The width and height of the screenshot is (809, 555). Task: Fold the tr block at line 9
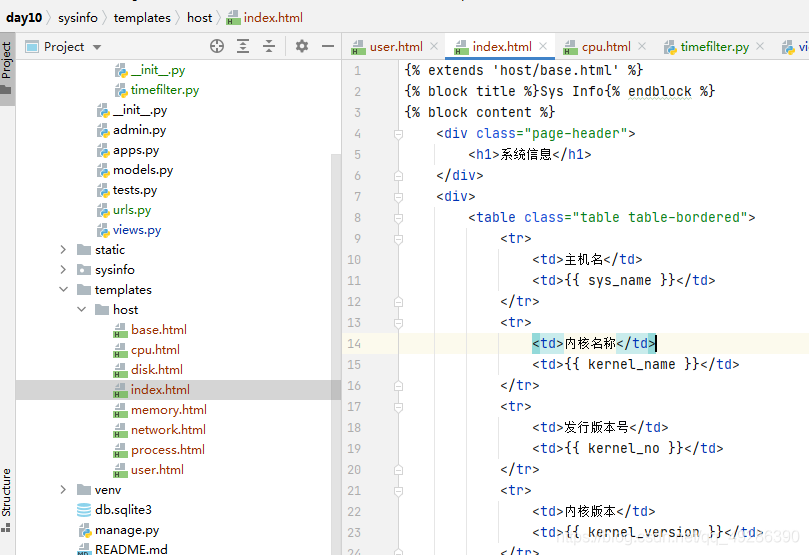[x=398, y=240]
